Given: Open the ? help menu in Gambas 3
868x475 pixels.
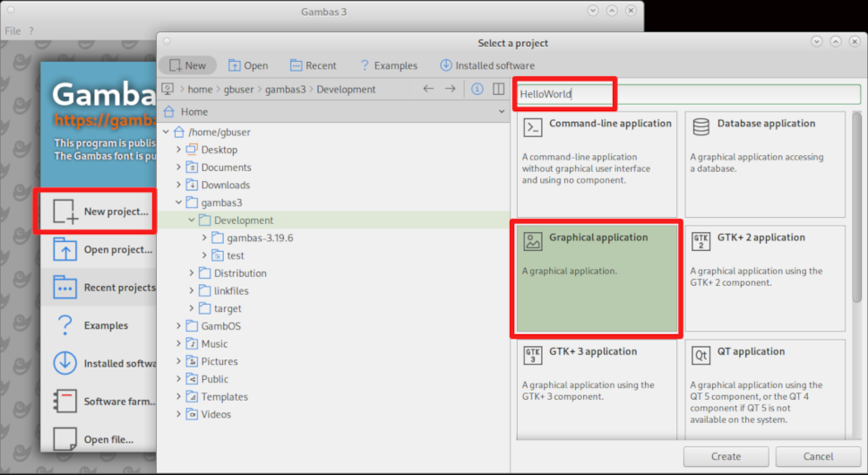Looking at the screenshot, I should click(31, 31).
